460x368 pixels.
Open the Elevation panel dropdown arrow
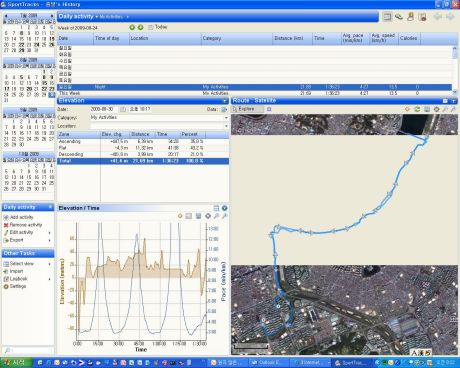pyautogui.click(x=225, y=101)
